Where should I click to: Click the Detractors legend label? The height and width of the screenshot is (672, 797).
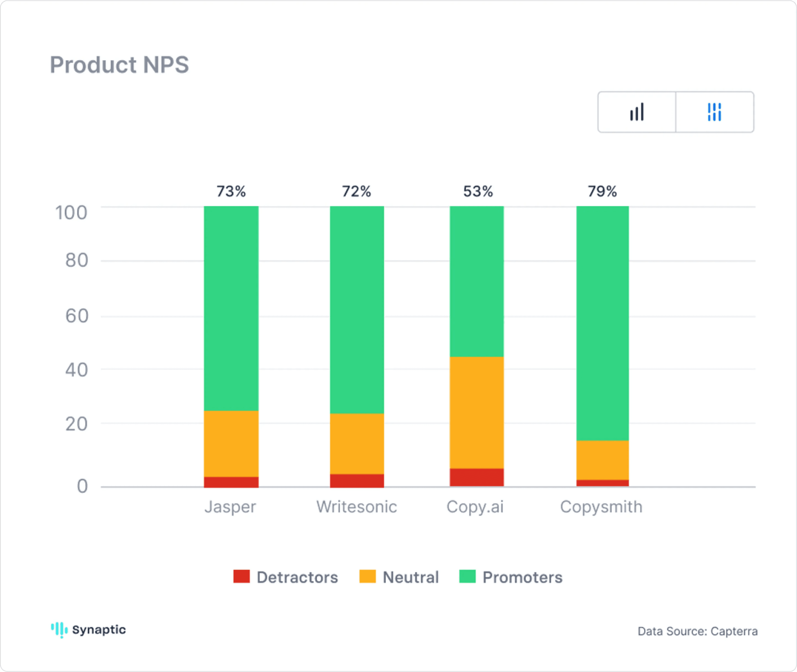tap(297, 577)
